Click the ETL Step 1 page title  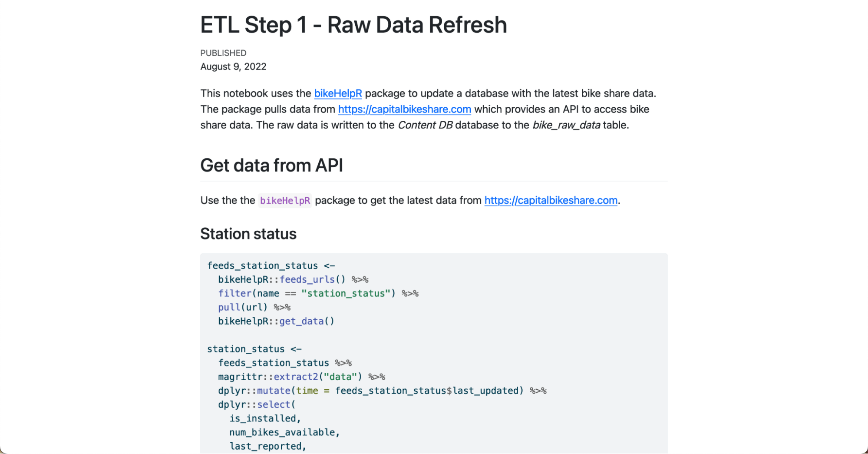353,25
